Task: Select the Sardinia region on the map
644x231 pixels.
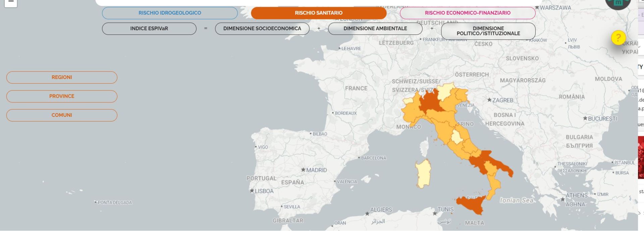Action: point(423,173)
